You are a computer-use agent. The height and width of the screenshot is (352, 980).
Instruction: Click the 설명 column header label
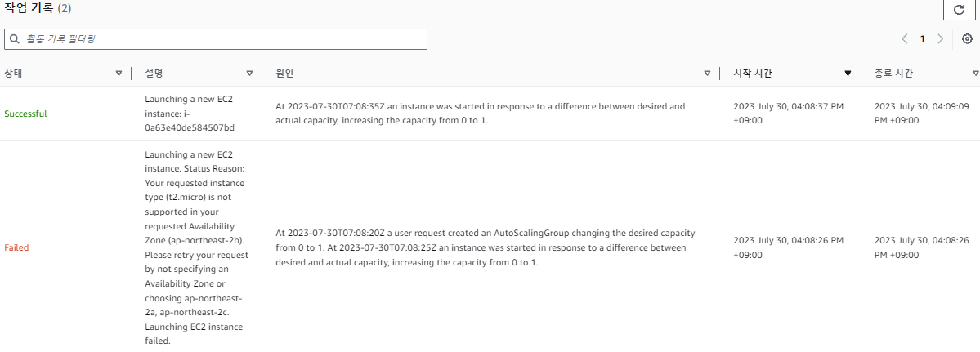[154, 74]
